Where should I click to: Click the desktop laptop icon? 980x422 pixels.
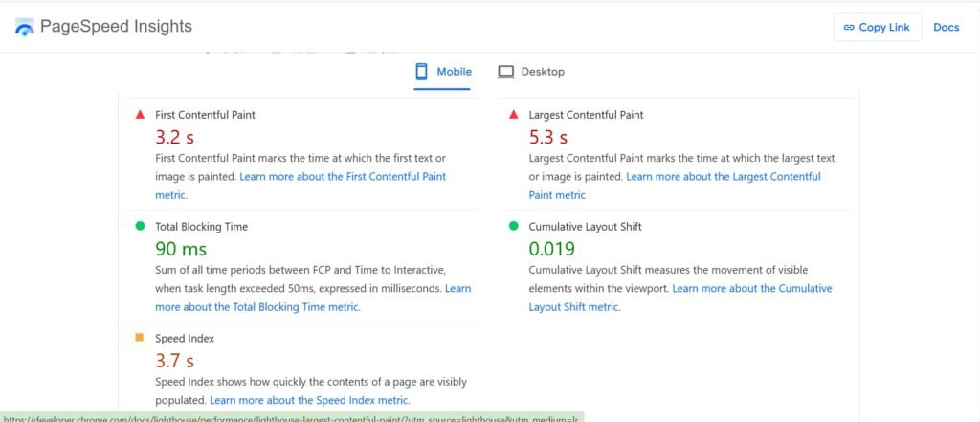coord(505,72)
